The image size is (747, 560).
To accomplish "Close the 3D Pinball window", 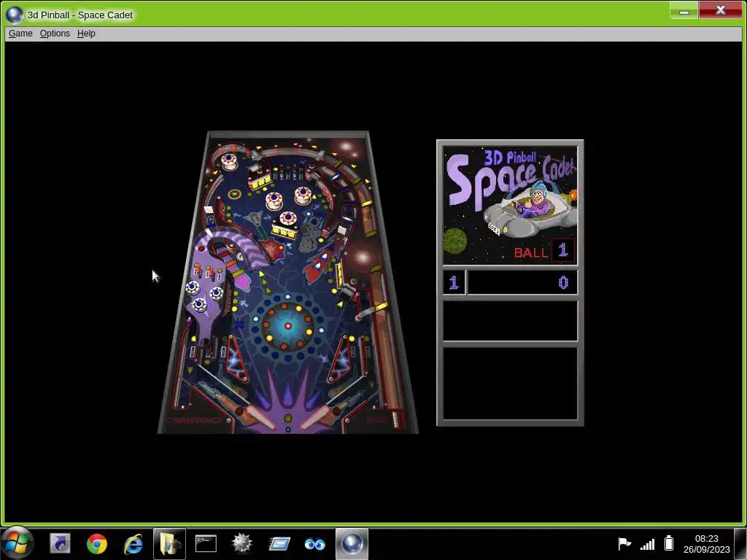I will click(720, 10).
